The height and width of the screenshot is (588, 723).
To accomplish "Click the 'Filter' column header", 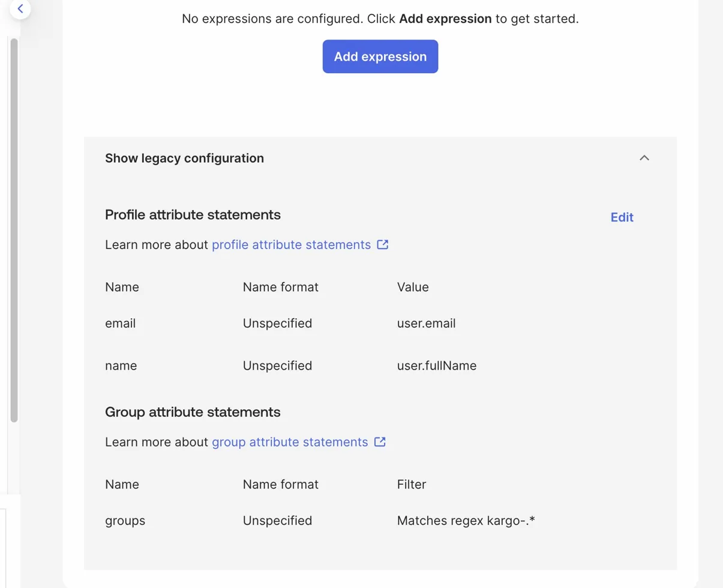I will (x=412, y=484).
